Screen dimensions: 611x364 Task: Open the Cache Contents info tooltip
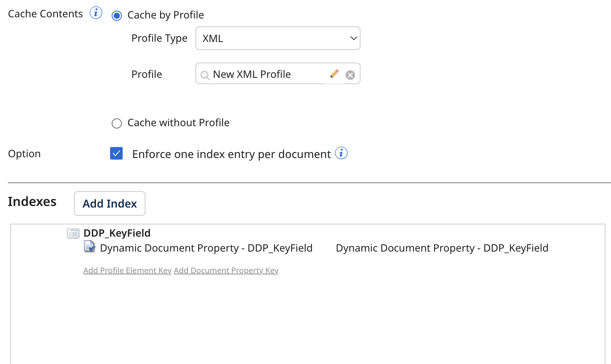pyautogui.click(x=96, y=13)
